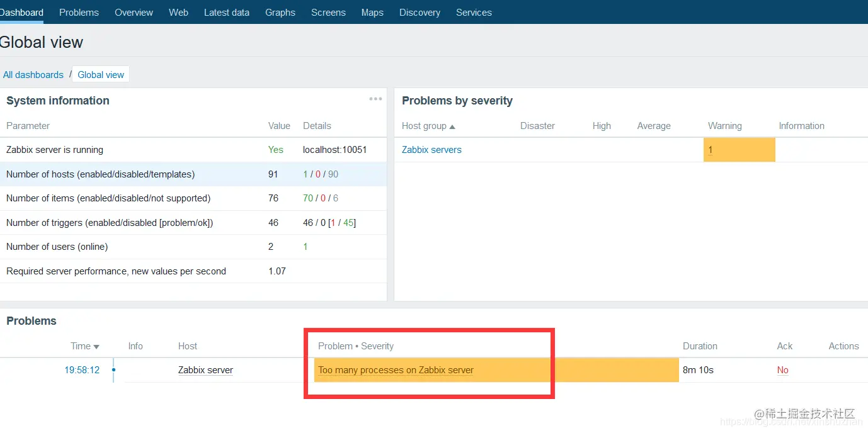Click the Host column header in Problems
Screen dimensions: 868x433
(x=188, y=346)
